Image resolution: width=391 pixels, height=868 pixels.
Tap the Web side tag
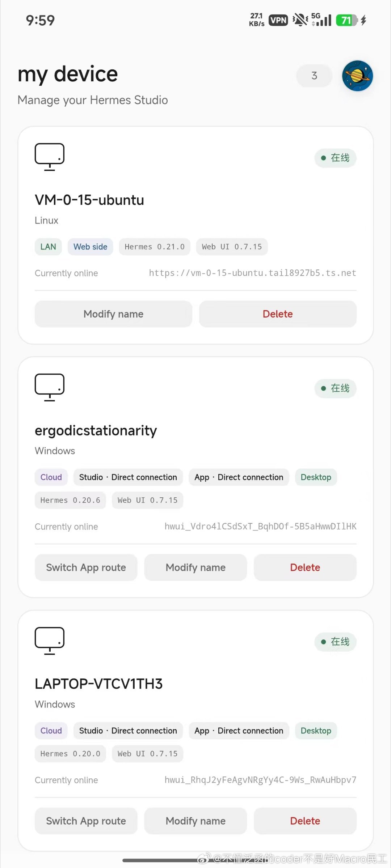(91, 247)
